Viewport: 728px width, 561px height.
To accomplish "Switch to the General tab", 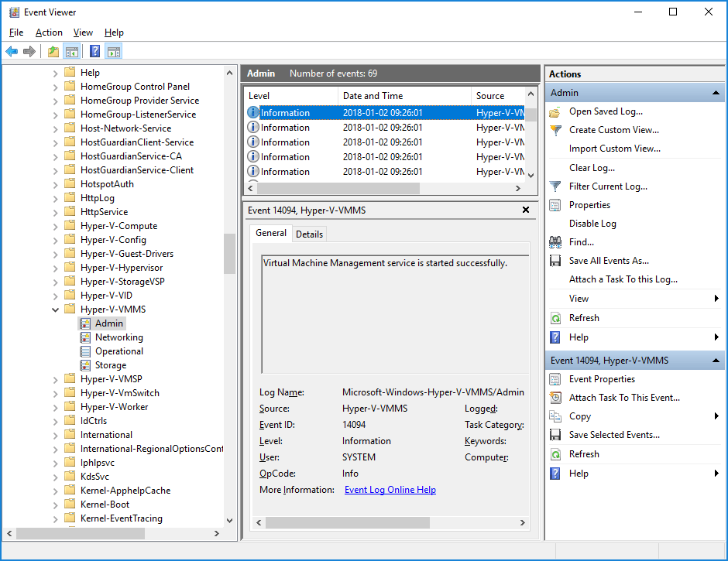I will click(271, 233).
